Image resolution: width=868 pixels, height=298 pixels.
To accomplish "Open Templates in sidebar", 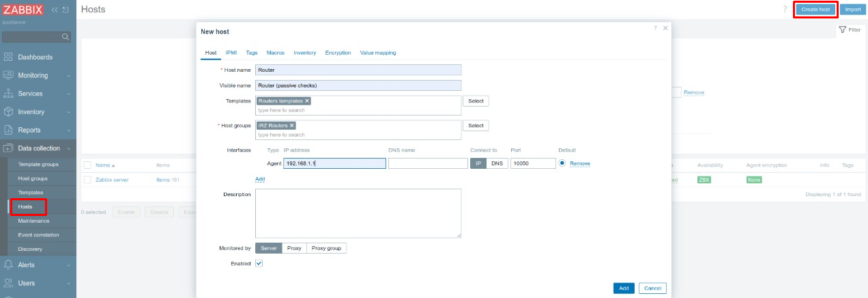I will pyautogui.click(x=31, y=193).
